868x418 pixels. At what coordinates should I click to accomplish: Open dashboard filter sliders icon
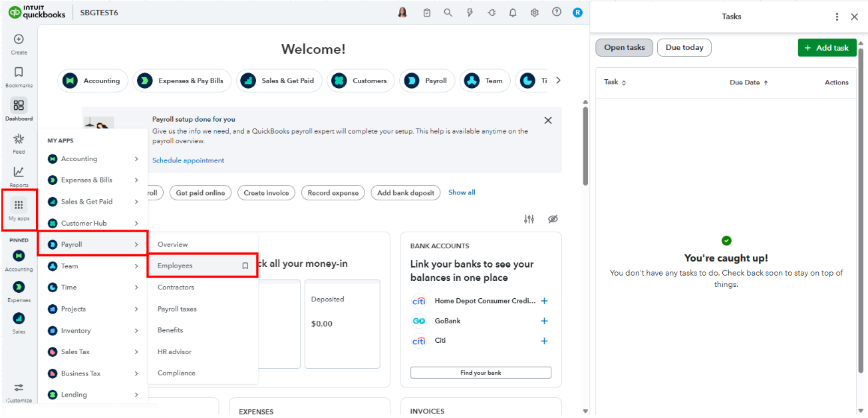[x=529, y=219]
